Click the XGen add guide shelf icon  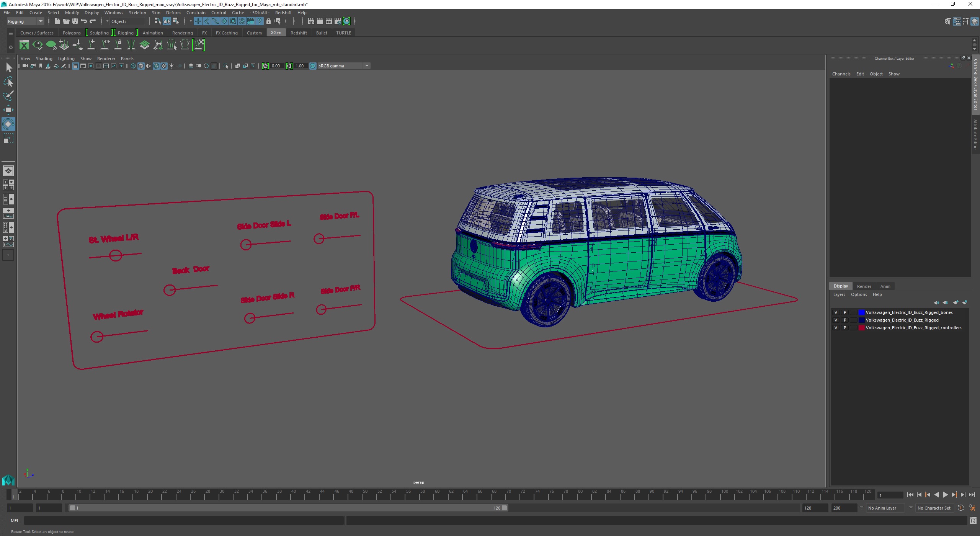point(91,45)
